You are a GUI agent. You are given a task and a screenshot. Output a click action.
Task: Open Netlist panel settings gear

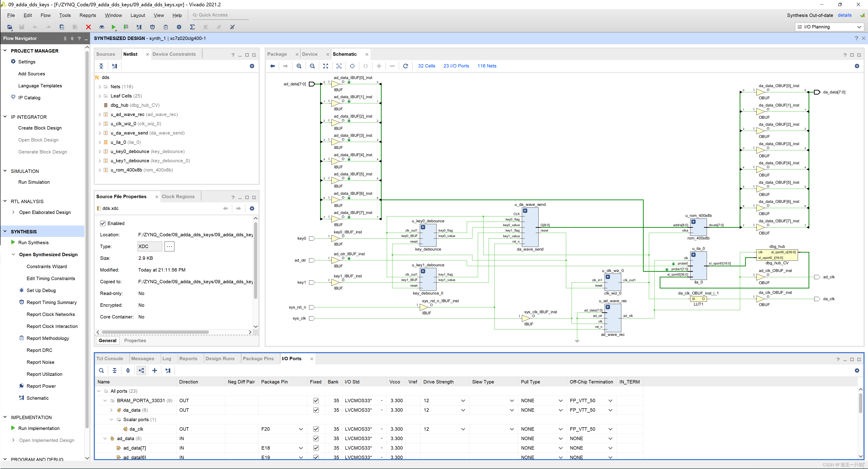[x=252, y=66]
